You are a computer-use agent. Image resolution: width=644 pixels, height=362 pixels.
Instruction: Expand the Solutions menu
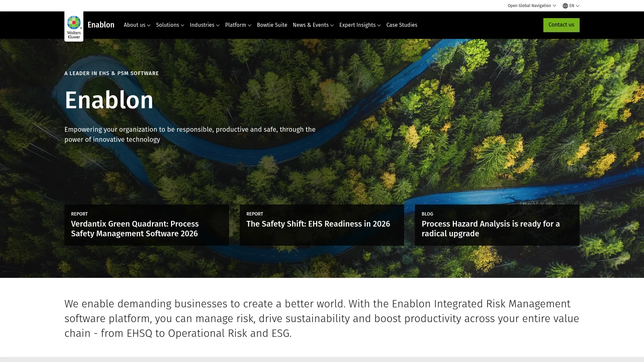(170, 25)
